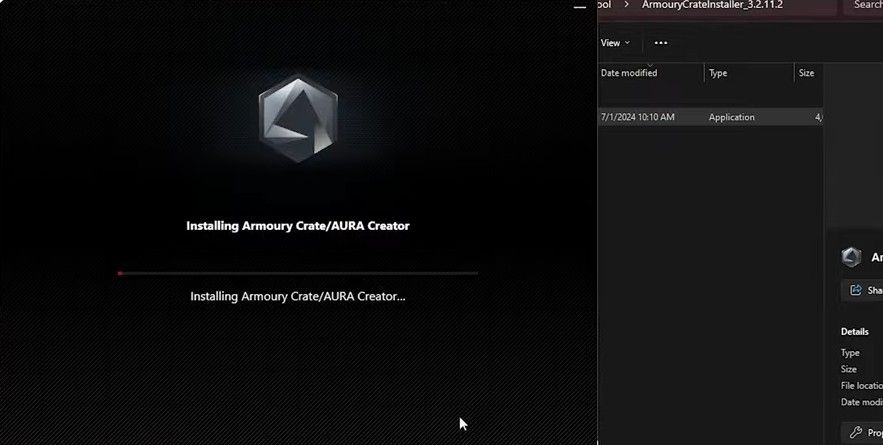Expand the breadcrumb chevron before ArmouryCrateInstaller_3.2.11.2

(626, 5)
